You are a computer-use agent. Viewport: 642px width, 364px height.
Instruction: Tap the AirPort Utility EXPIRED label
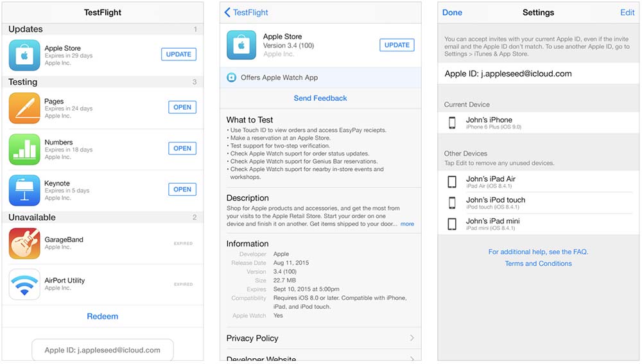tap(183, 284)
